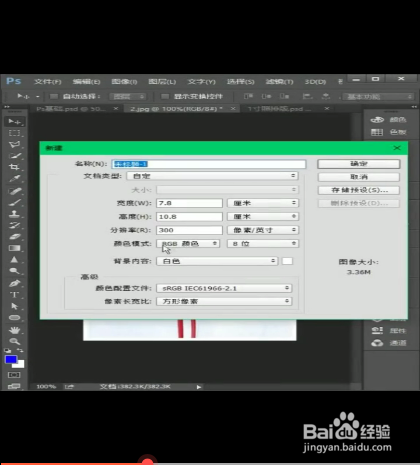Viewport: 420px width, 465px height.
Task: Reset default foreground and background colors
Action: (7, 351)
